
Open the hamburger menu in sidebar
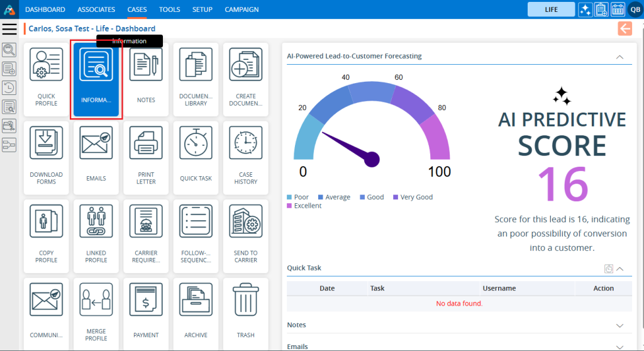coord(9,29)
